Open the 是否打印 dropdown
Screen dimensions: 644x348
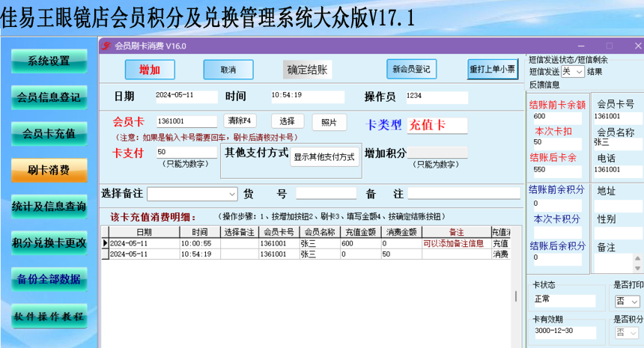tap(628, 302)
